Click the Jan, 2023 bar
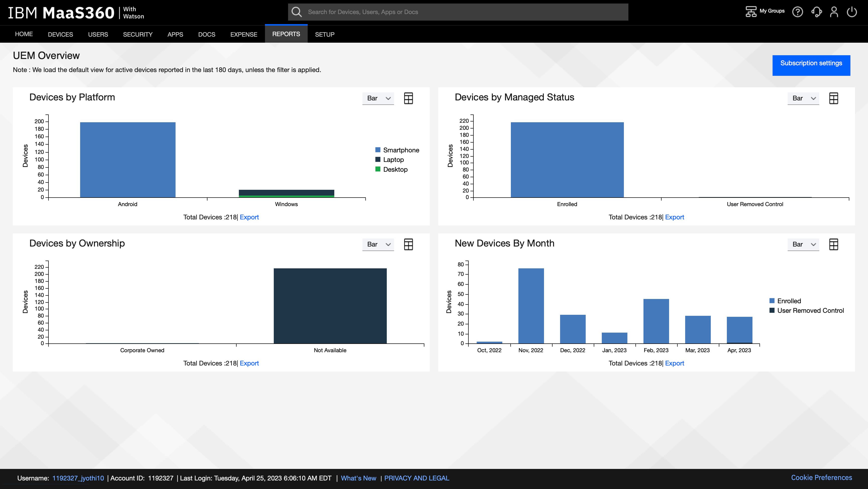 point(615,338)
